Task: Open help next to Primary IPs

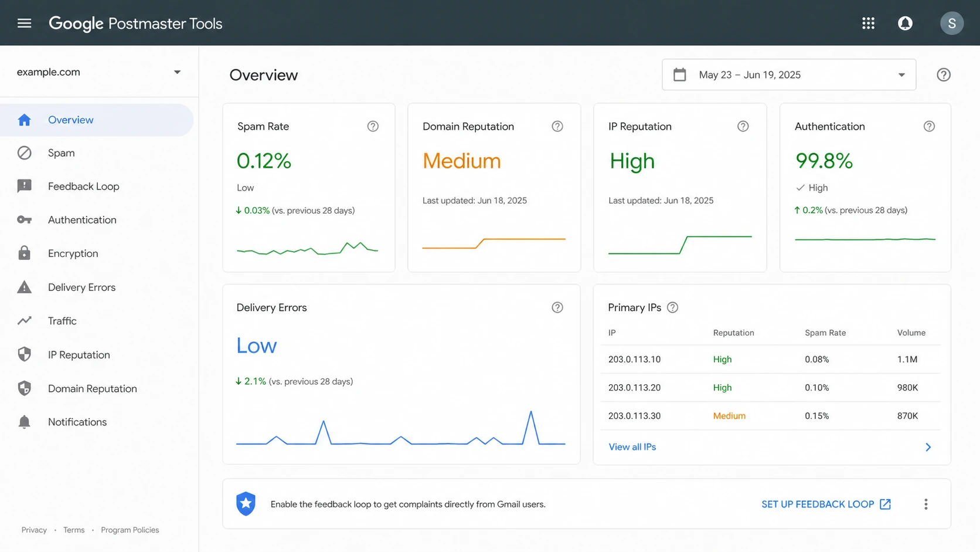Action: point(673,307)
